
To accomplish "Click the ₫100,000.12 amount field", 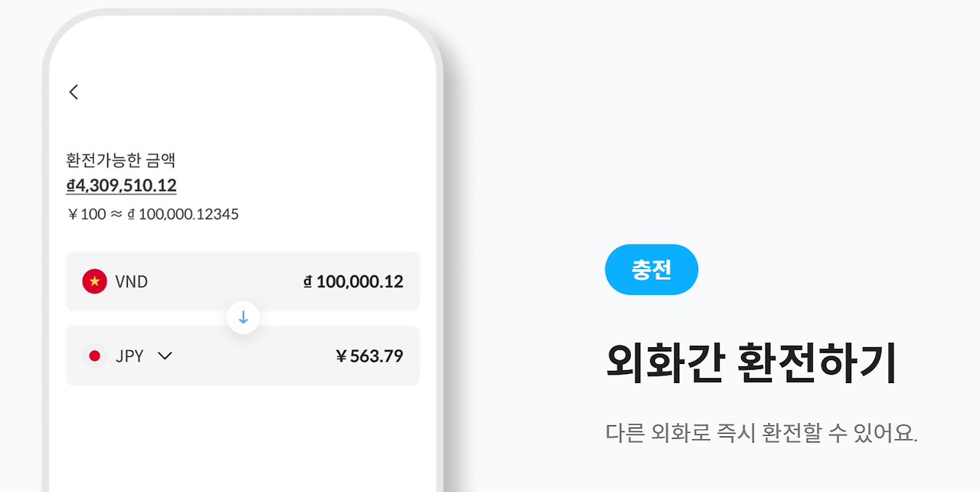I will click(354, 281).
